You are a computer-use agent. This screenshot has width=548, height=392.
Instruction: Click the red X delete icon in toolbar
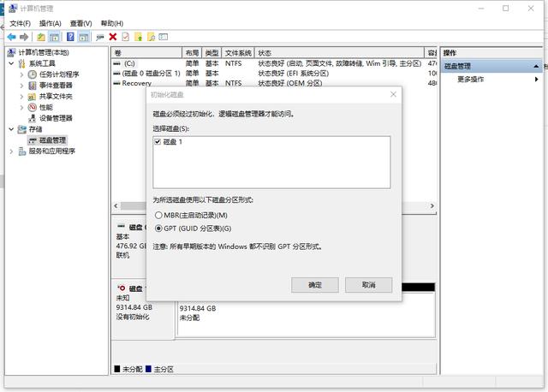pyautogui.click(x=112, y=37)
